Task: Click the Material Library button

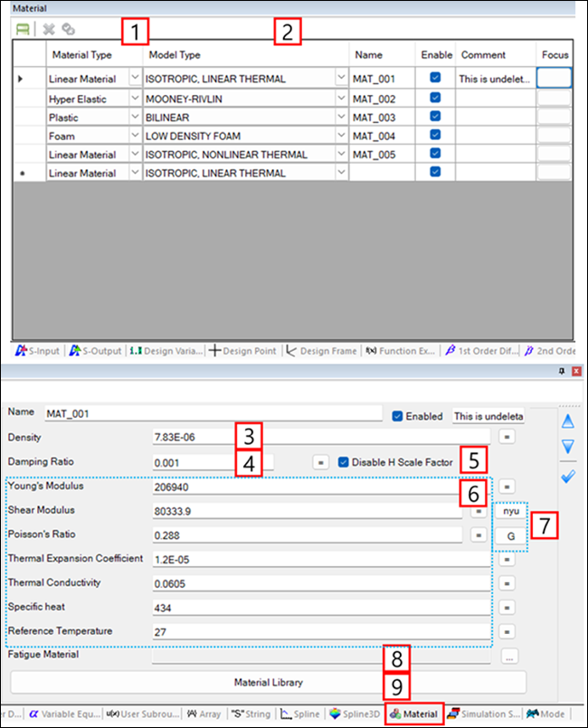Action: pos(269,683)
